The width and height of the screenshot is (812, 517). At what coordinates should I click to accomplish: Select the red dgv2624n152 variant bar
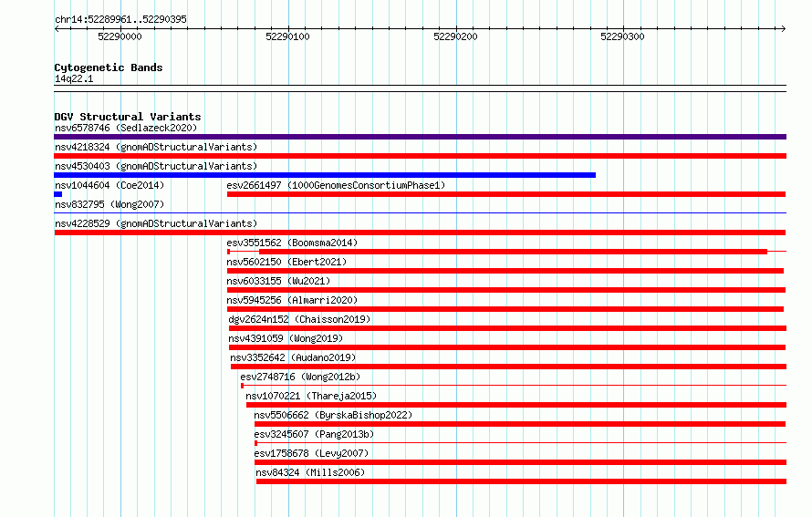pos(507,328)
